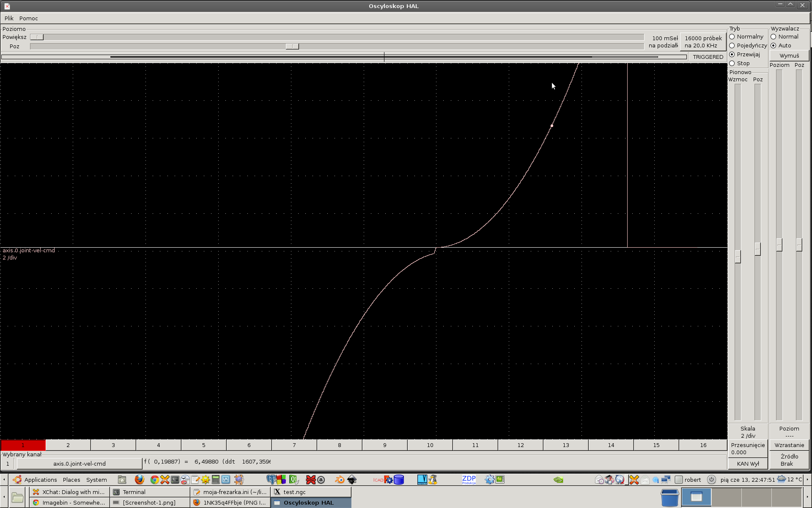Click the record position overview bar

tap(344, 57)
